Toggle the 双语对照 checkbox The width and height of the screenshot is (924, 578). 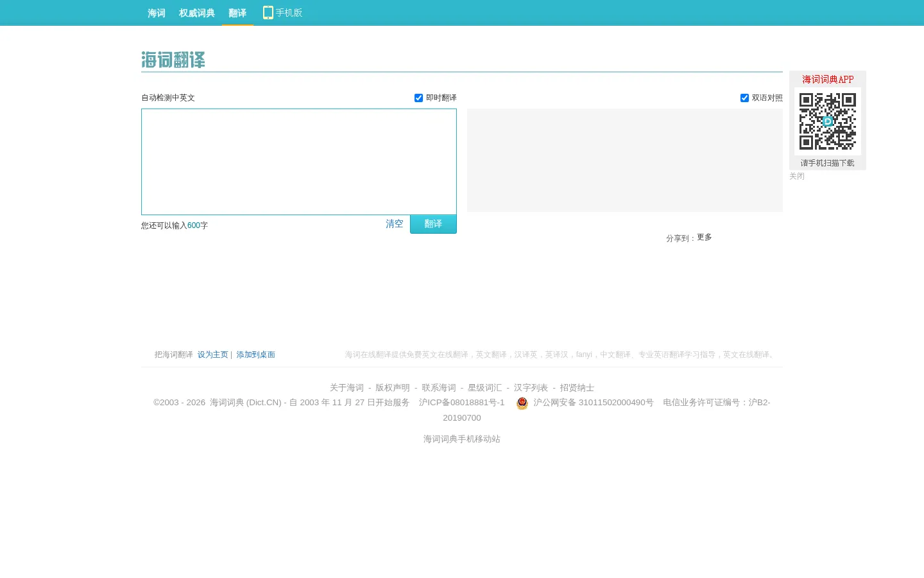coord(744,98)
